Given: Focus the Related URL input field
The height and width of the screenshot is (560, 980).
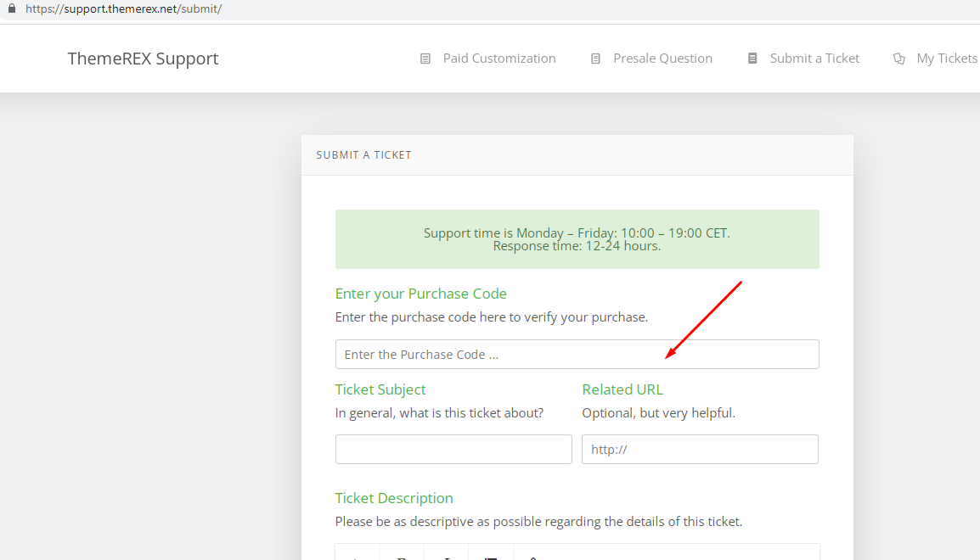Looking at the screenshot, I should [700, 449].
